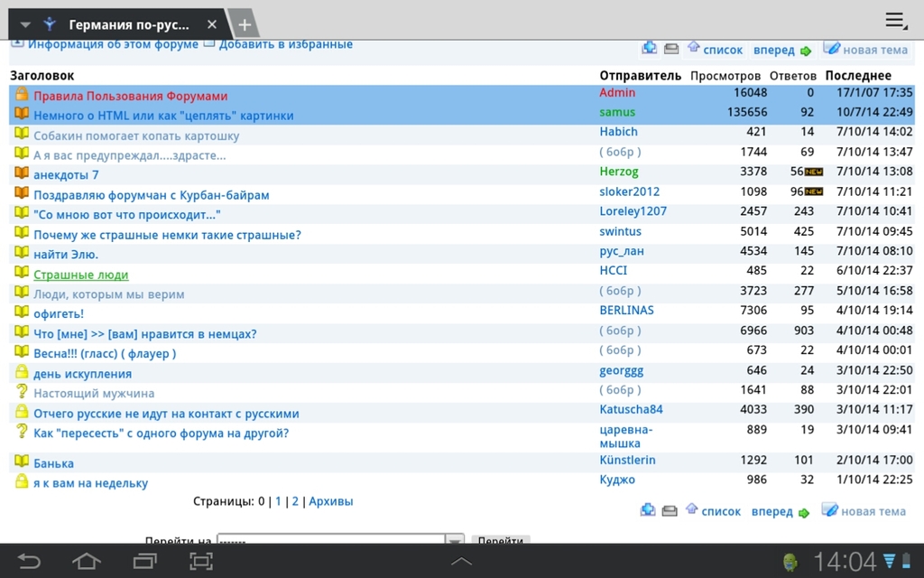924x578 pixels.
Task: Click NEW badge in Курбан-байрам row
Action: (814, 191)
